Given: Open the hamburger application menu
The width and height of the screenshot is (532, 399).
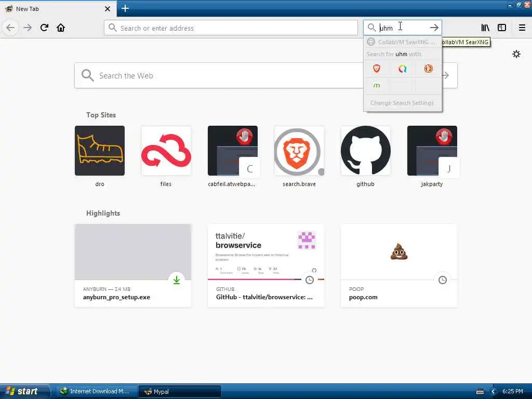Looking at the screenshot, I should (x=522, y=28).
